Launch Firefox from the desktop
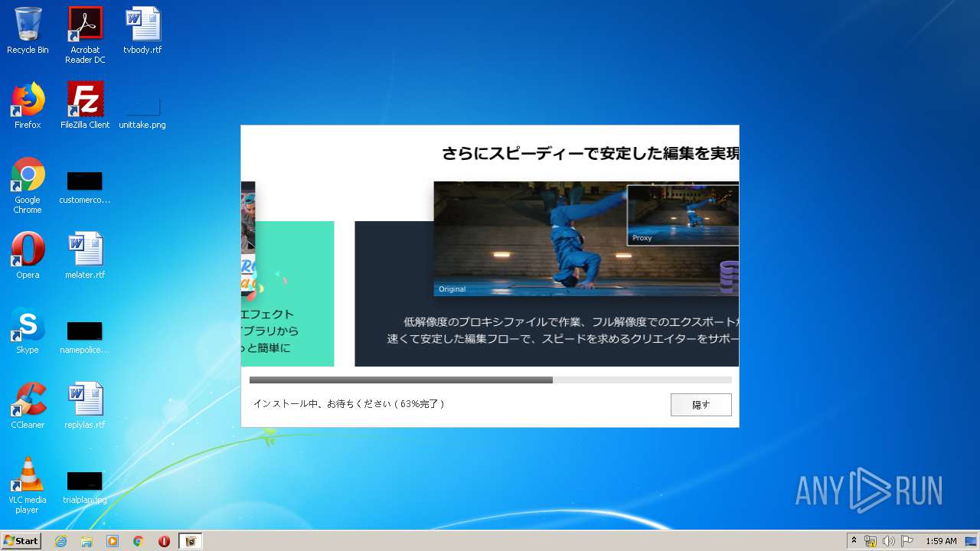980x551 pixels. point(28,106)
